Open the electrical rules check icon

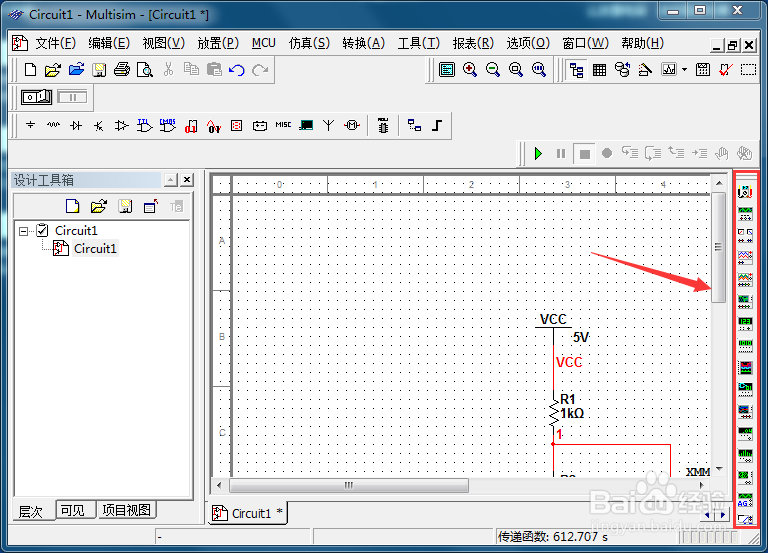pos(725,70)
